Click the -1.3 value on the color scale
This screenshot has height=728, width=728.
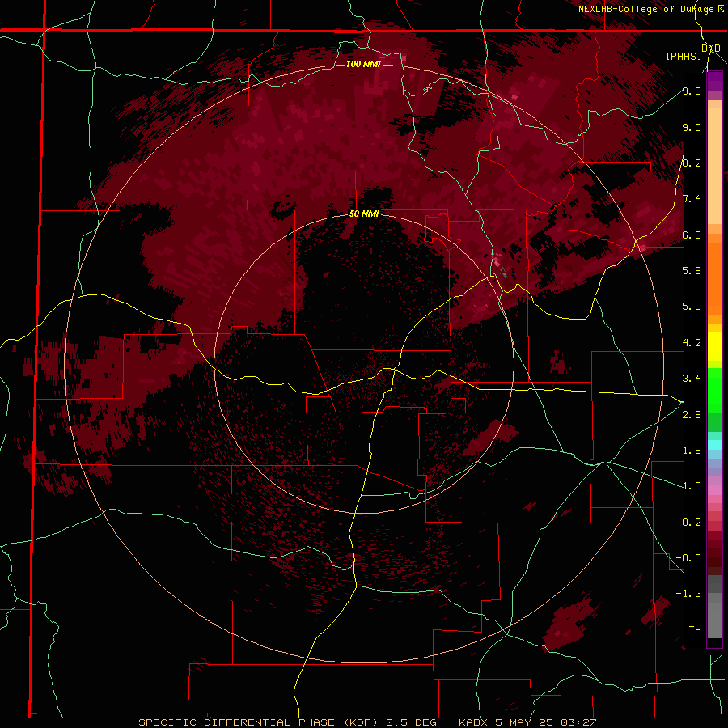point(688,594)
